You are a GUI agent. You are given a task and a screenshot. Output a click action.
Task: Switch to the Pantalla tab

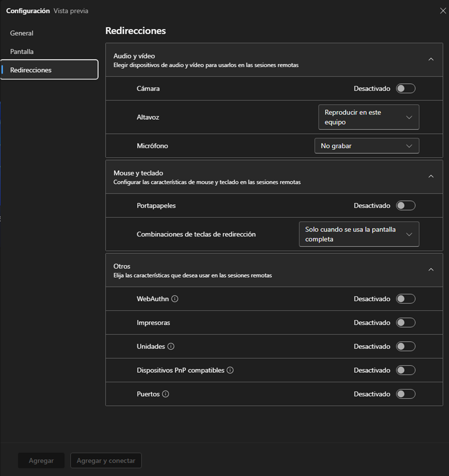(x=22, y=52)
